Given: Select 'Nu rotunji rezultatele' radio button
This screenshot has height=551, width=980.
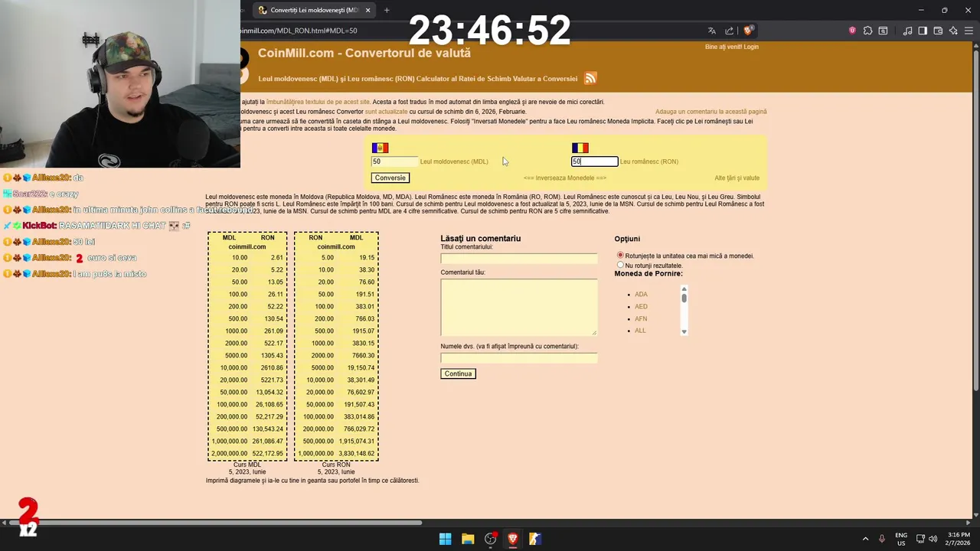Looking at the screenshot, I should coord(620,265).
